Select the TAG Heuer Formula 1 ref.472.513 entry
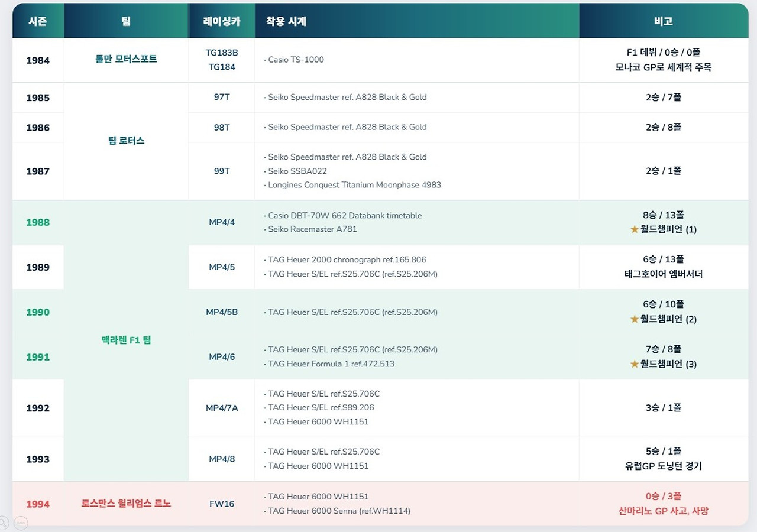This screenshot has width=757, height=532. click(x=329, y=364)
